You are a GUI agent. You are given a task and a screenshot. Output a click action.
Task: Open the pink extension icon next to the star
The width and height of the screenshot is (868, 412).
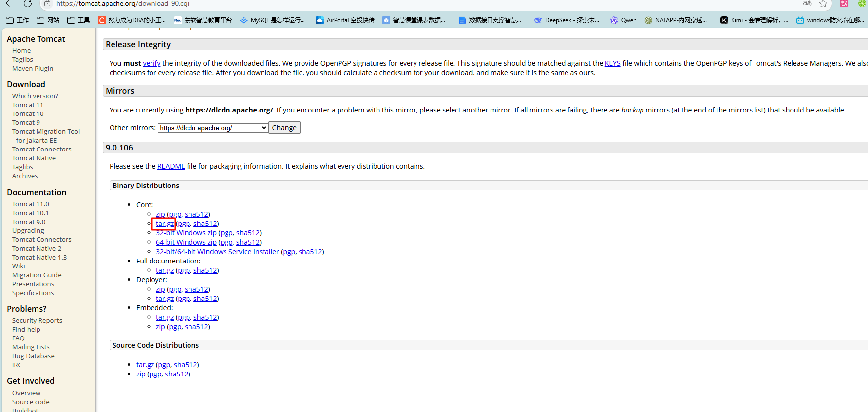point(844,3)
